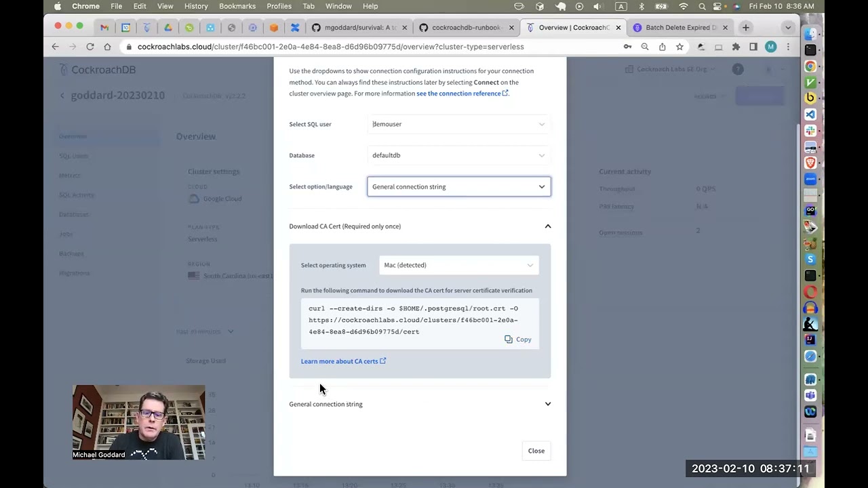This screenshot has height=488, width=868.
Task: Click the Close button in the dialog
Action: (x=536, y=451)
